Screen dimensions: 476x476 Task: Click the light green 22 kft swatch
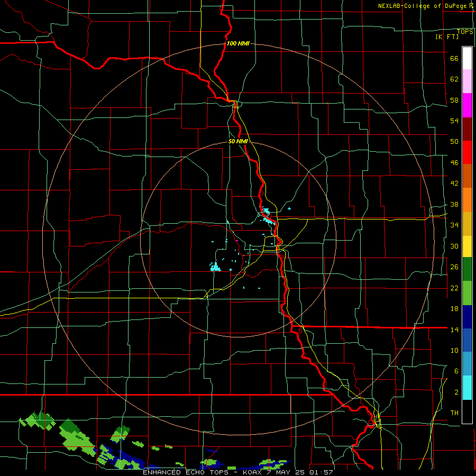pyautogui.click(x=467, y=293)
